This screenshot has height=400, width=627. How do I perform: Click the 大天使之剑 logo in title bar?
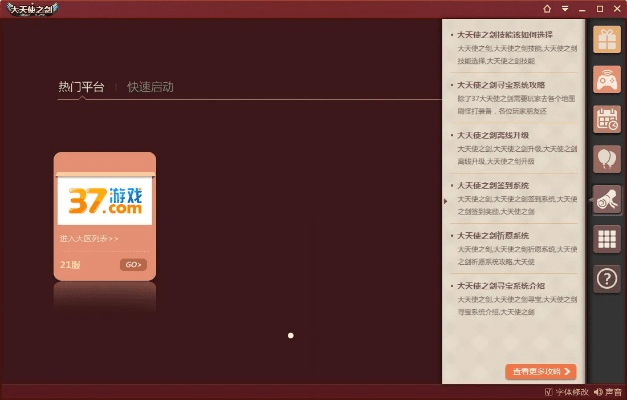tap(31, 9)
